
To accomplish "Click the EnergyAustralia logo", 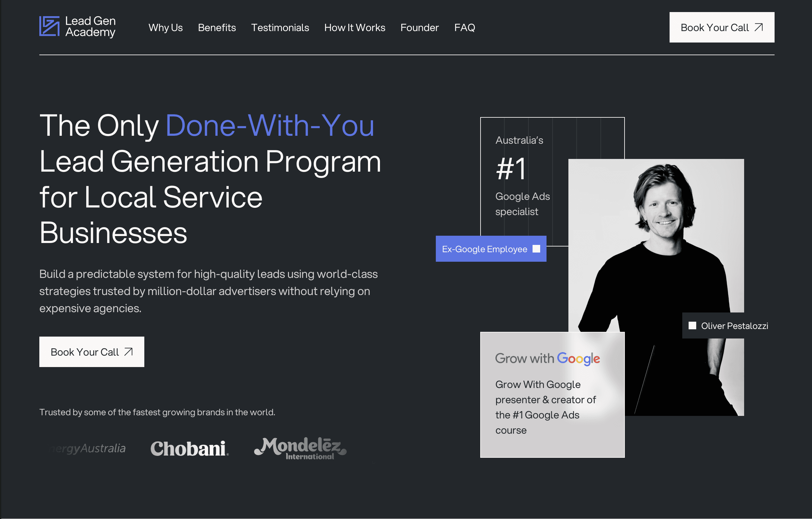I will (88, 449).
